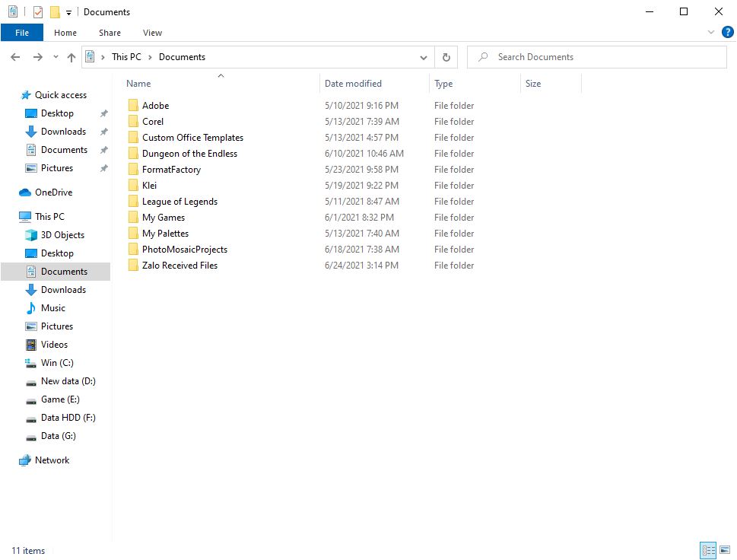The width and height of the screenshot is (737, 560).
Task: Expand the ribbon using the chevron
Action: coord(711,33)
